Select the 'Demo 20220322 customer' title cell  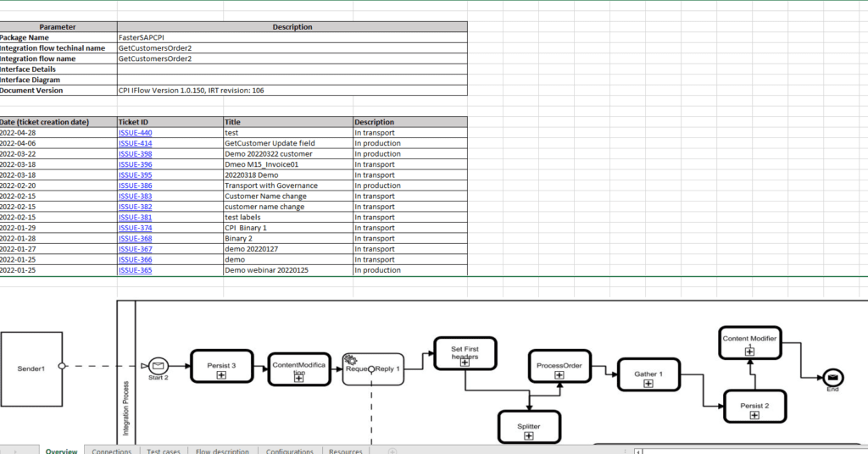(x=288, y=153)
